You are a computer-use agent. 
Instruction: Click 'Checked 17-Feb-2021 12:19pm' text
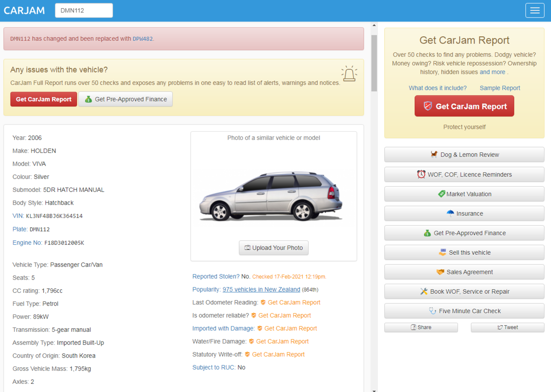pos(289,277)
